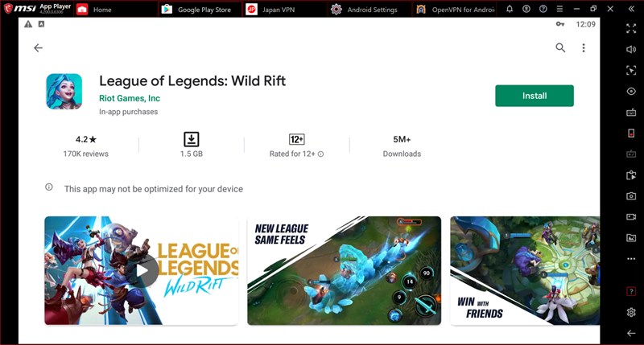Viewport: 644px width, 345px height.
Task: Switch to OpenVPN for Android tab
Action: click(454, 10)
